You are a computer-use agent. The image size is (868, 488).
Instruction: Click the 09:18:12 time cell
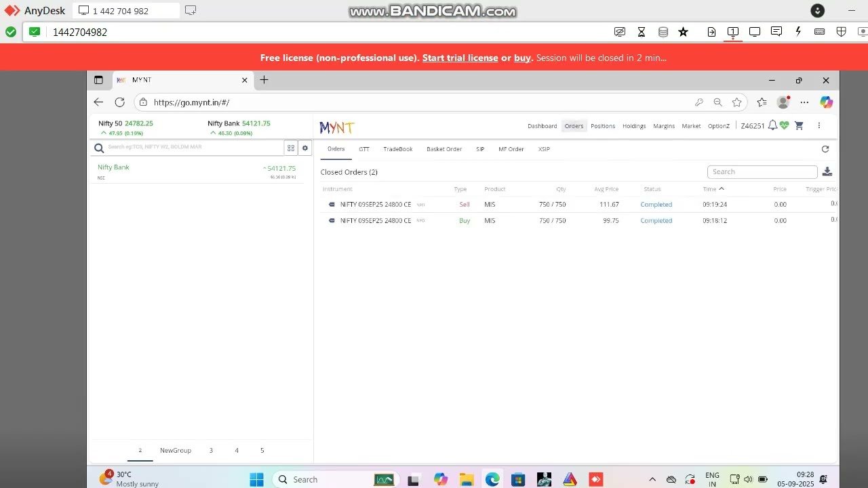coord(715,221)
